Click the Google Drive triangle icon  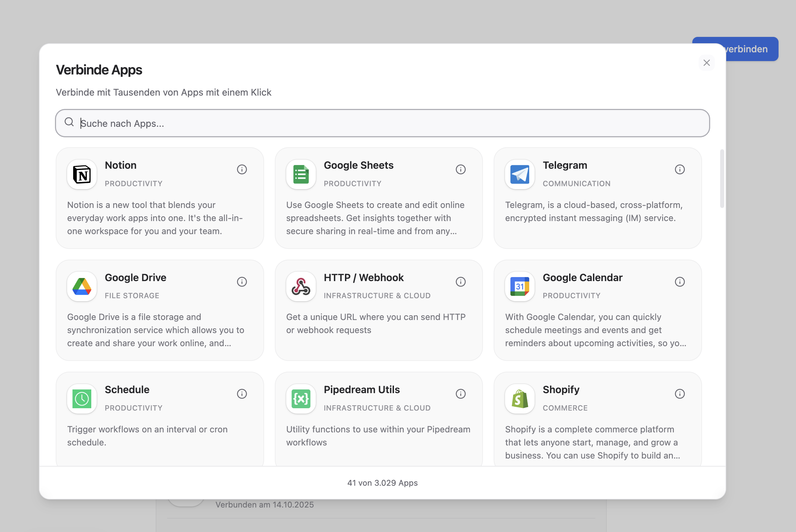pos(82,286)
